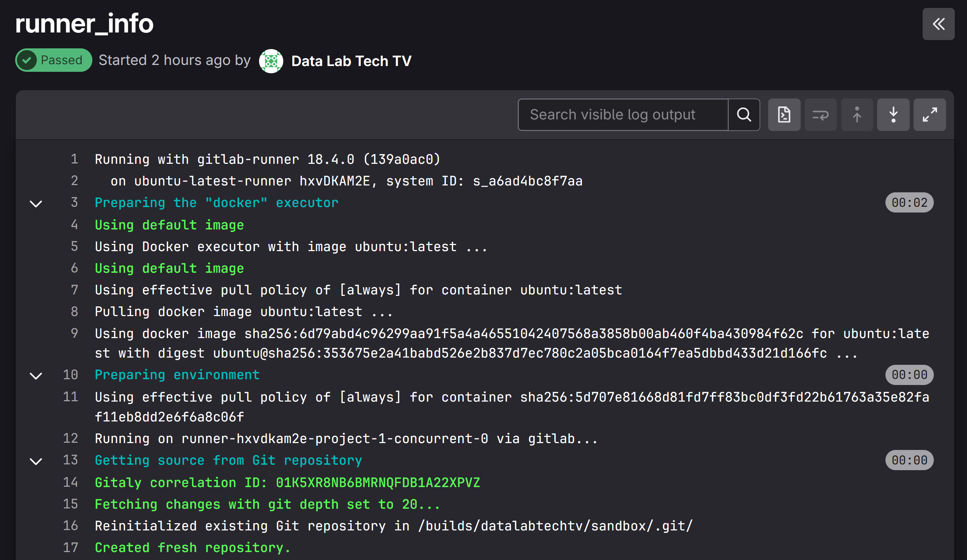Click the 'Preparing the "docker" executor' header
The width and height of the screenshot is (967, 560).
coord(216,203)
